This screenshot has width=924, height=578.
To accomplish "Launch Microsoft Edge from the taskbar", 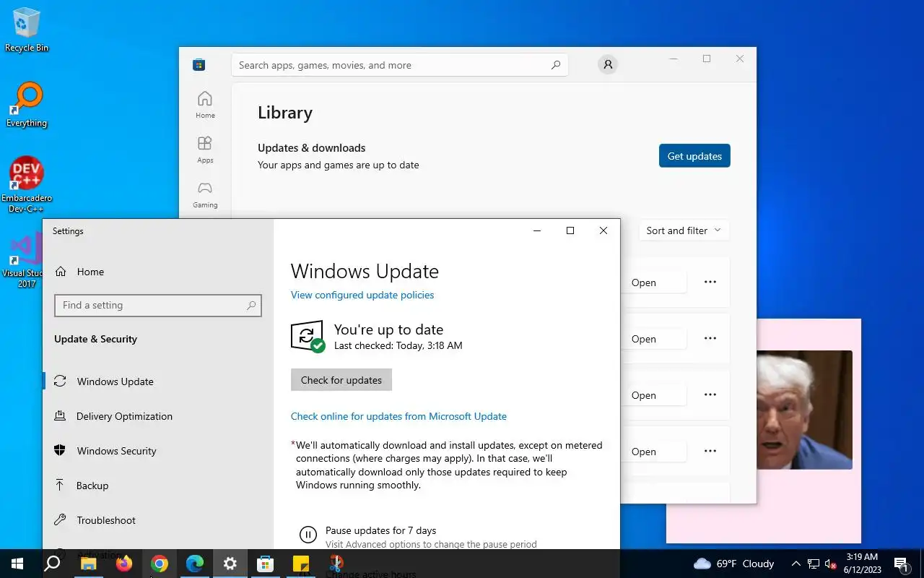I will point(194,564).
